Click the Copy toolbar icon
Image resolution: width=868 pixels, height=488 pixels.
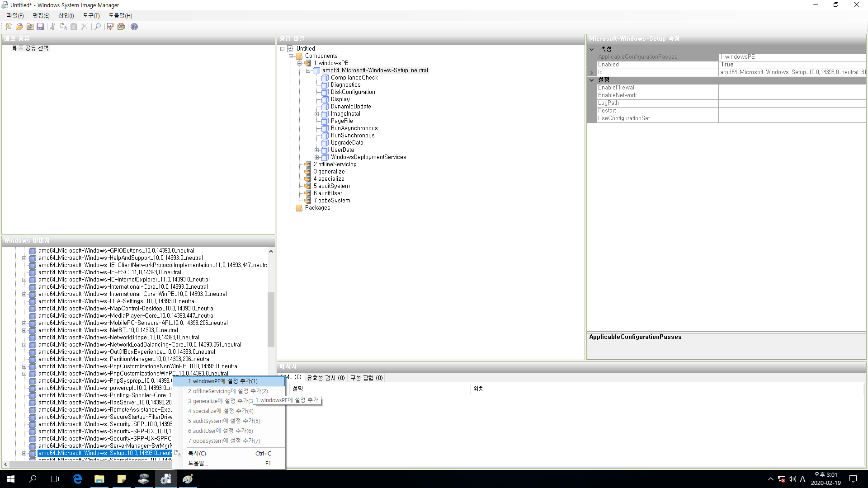coord(63,27)
